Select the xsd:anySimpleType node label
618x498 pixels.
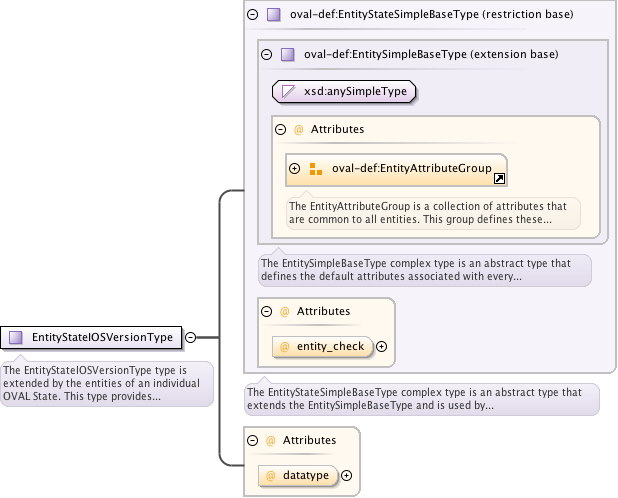355,92
